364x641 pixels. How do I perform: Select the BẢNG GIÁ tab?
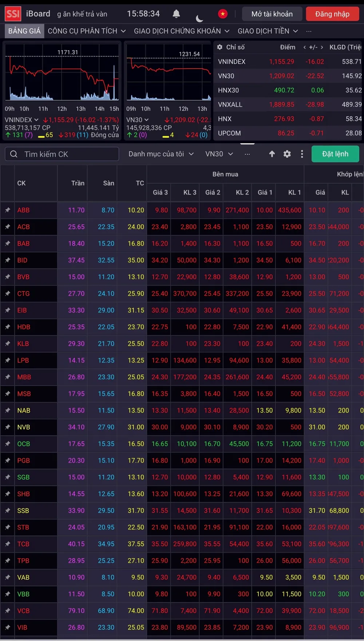pos(24,31)
